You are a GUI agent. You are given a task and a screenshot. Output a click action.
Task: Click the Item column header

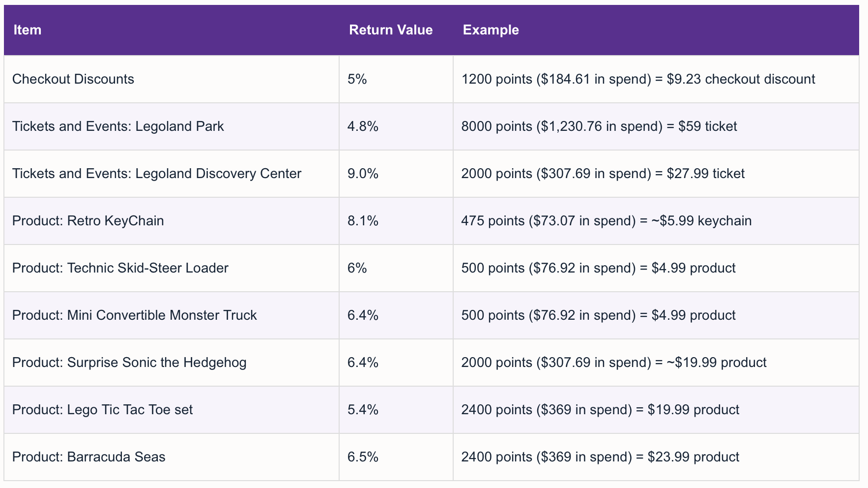28,30
